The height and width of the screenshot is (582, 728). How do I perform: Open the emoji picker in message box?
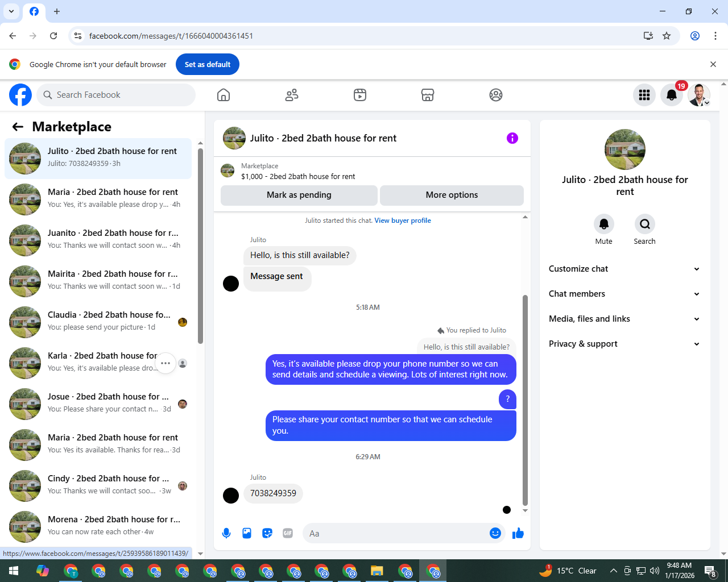(x=495, y=533)
